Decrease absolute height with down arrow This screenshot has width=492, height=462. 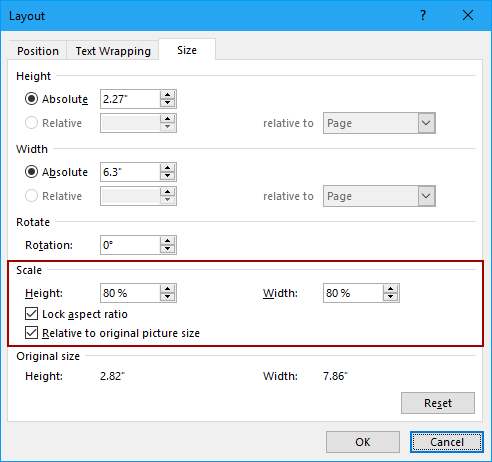[x=167, y=103]
